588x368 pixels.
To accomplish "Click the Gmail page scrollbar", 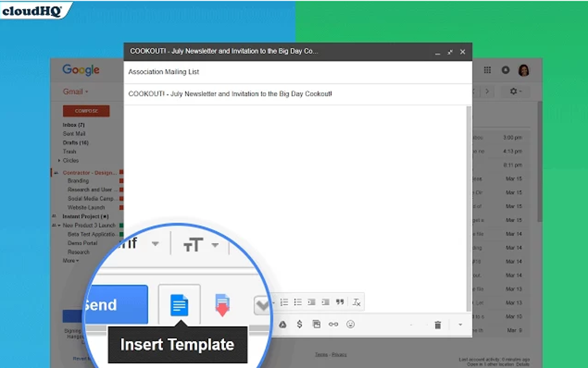I will click(x=540, y=162).
